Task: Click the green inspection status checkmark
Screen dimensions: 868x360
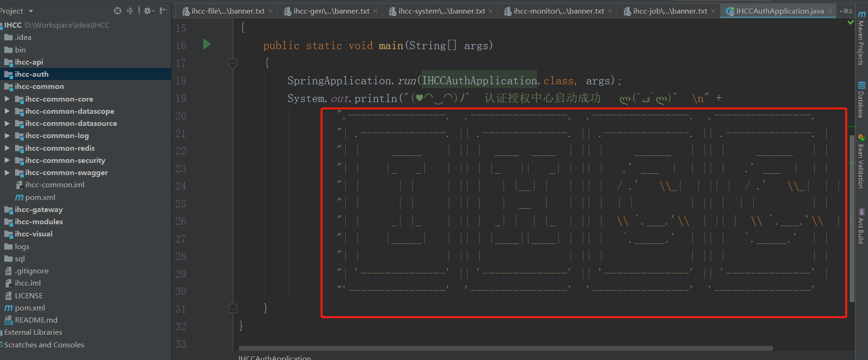Action: pos(851,22)
